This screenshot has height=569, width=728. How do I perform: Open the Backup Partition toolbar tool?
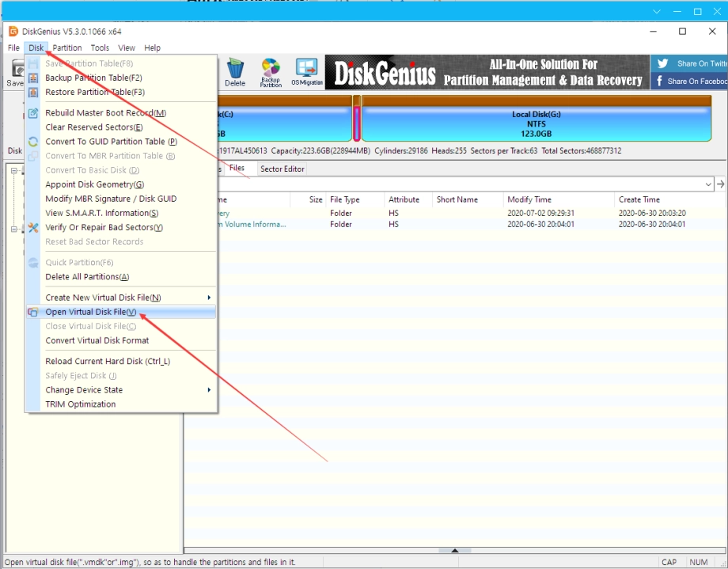tap(271, 73)
